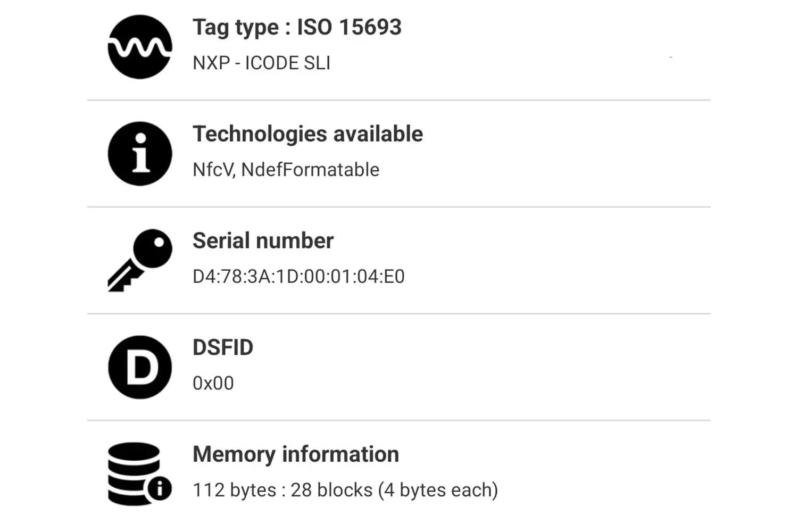Open the Technologies available entry

[x=372, y=152]
